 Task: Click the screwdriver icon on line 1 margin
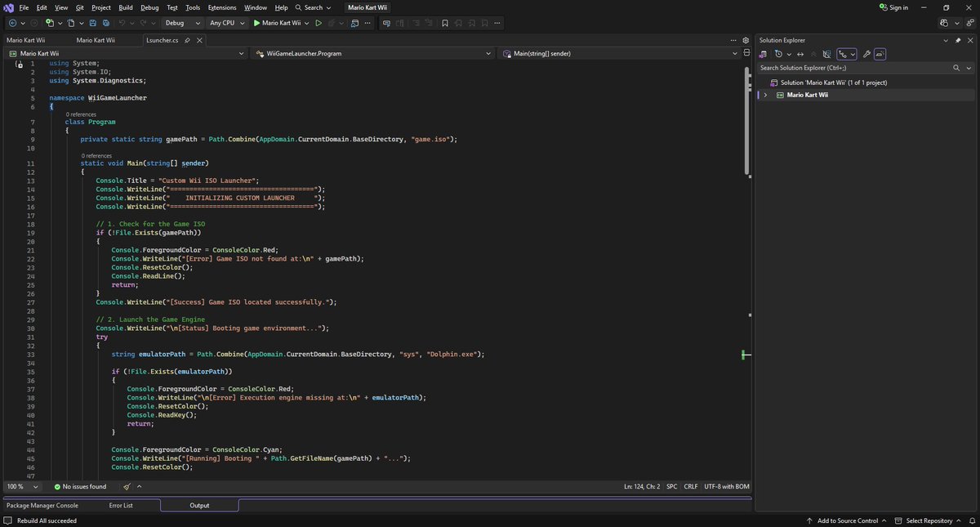(x=19, y=64)
